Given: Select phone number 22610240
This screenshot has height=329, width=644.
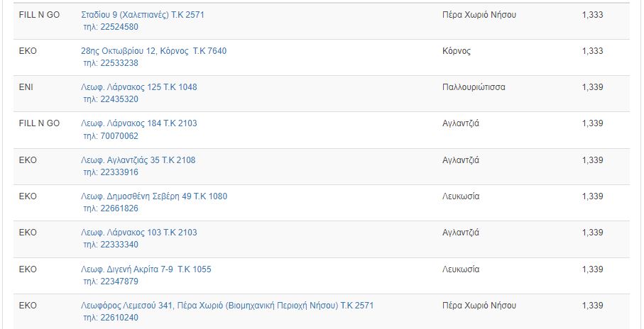Looking at the screenshot, I should tap(119, 318).
